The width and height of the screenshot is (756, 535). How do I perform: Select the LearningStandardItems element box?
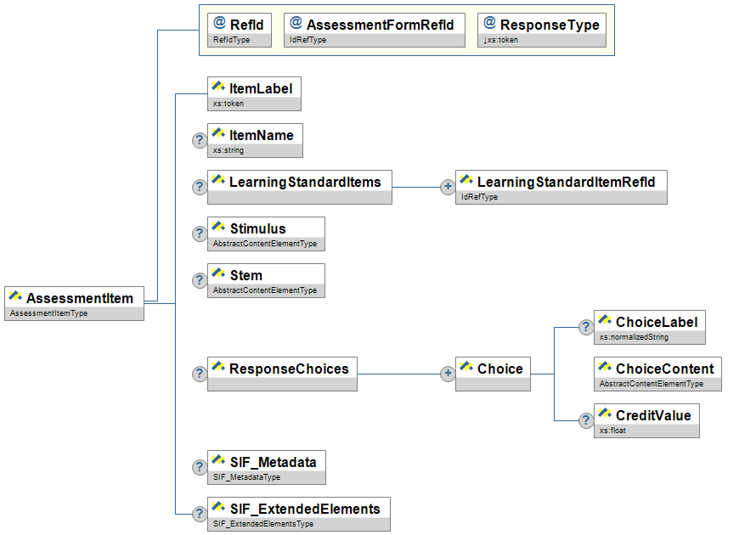(299, 181)
